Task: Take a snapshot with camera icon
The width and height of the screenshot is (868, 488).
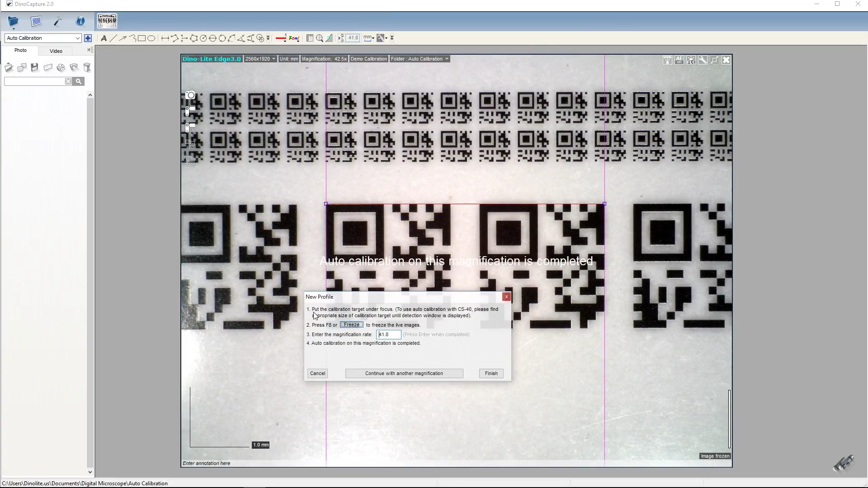Action: [190, 95]
